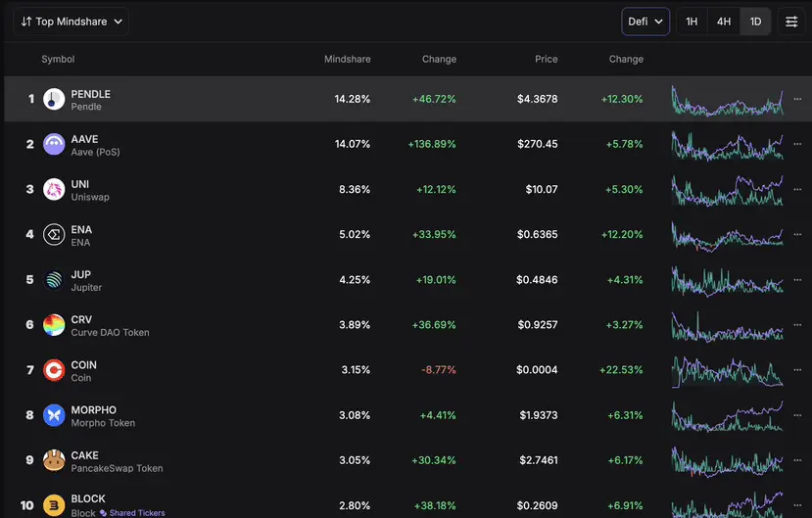Click the $270.45 price value

tap(538, 144)
